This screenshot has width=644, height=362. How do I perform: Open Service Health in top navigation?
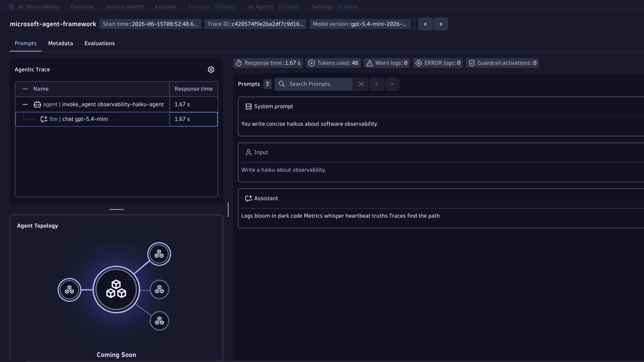click(125, 7)
